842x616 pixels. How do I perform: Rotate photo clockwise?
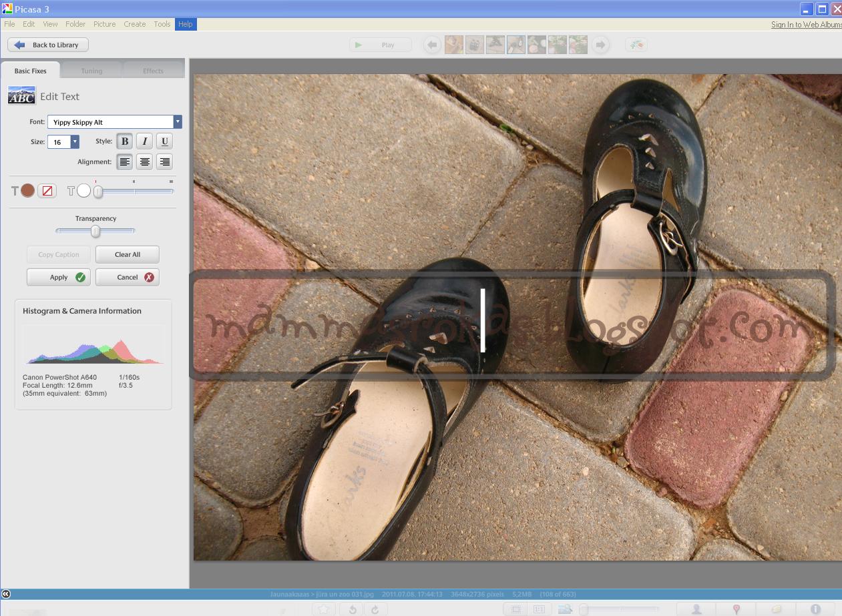point(375,609)
